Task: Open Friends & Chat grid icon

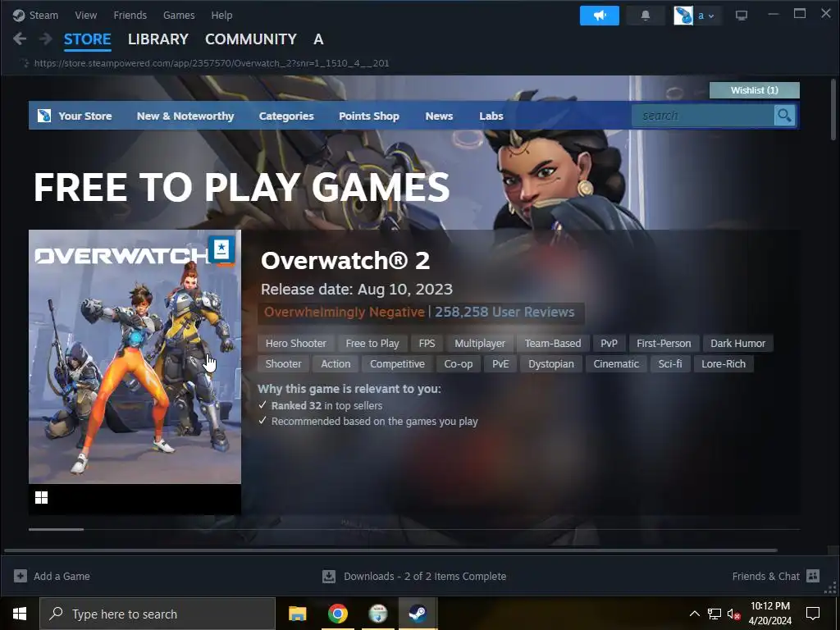Action: click(813, 576)
